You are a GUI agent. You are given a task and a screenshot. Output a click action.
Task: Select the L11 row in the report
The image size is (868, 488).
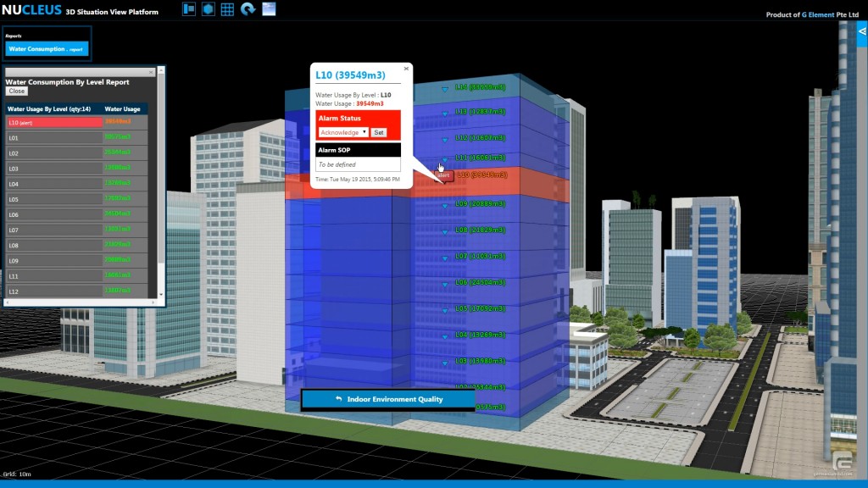coord(76,276)
